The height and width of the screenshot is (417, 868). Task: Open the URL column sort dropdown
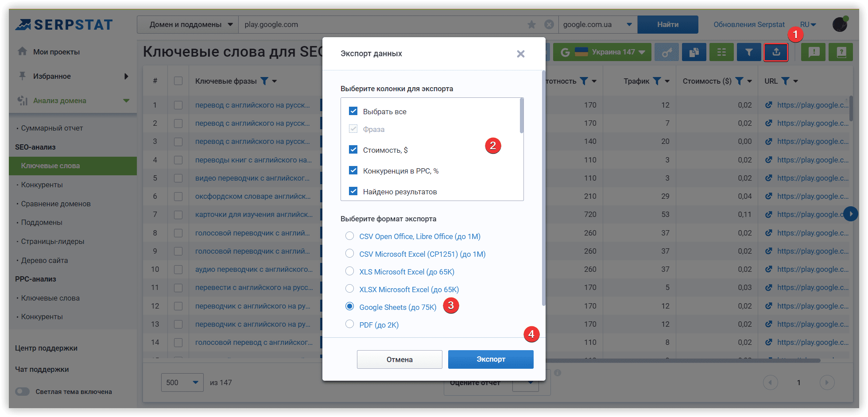click(x=795, y=81)
